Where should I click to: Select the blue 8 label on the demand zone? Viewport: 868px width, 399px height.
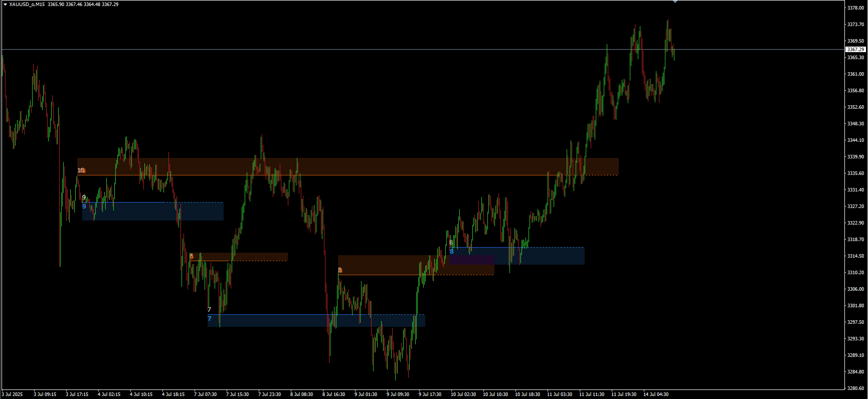[452, 252]
